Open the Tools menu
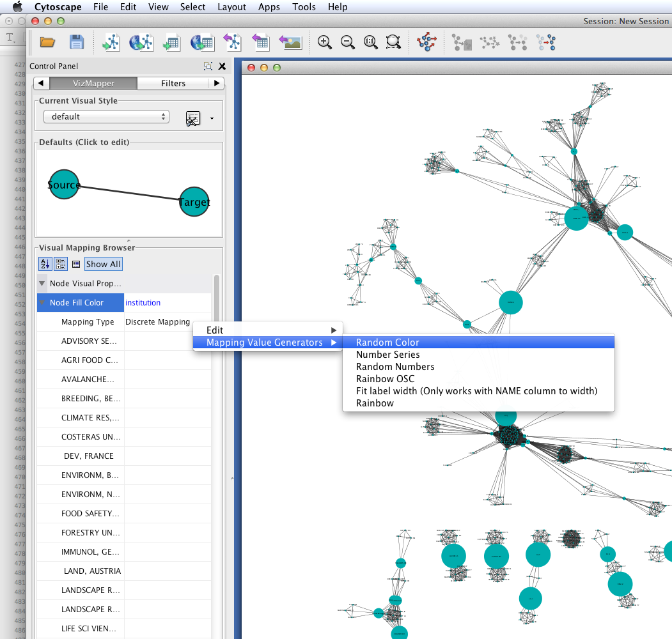672x639 pixels. click(304, 7)
